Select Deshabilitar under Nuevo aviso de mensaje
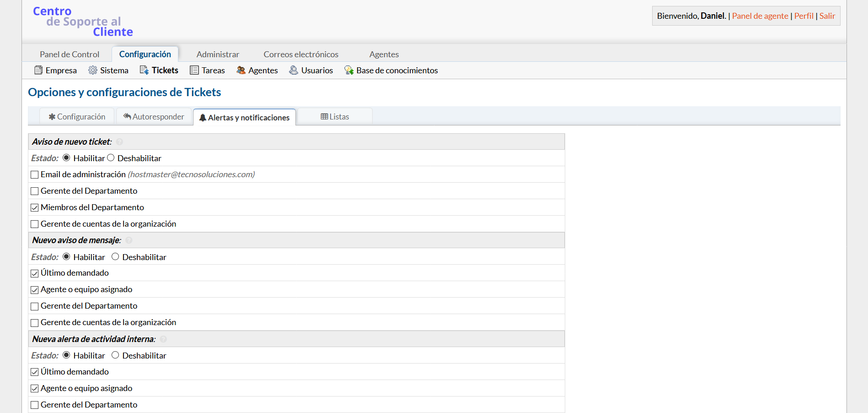This screenshot has height=413, width=868. coord(115,257)
